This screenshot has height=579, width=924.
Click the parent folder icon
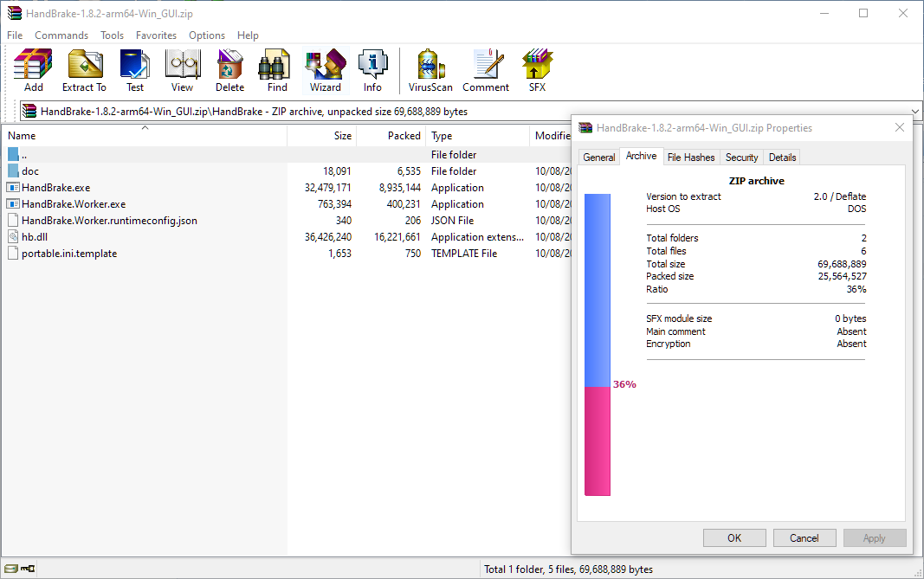point(14,154)
